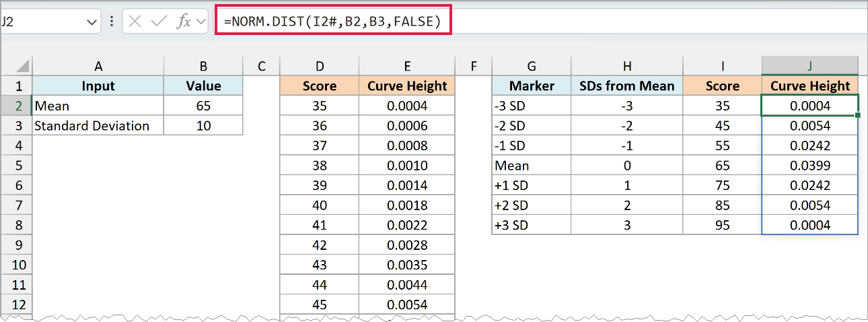868x322 pixels.
Task: Click the Select All corner triangle
Action: tap(22, 67)
